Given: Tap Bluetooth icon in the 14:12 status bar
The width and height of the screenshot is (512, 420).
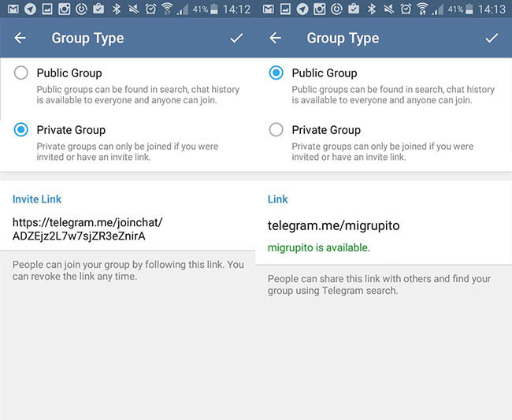Looking at the screenshot, I should point(117,9).
